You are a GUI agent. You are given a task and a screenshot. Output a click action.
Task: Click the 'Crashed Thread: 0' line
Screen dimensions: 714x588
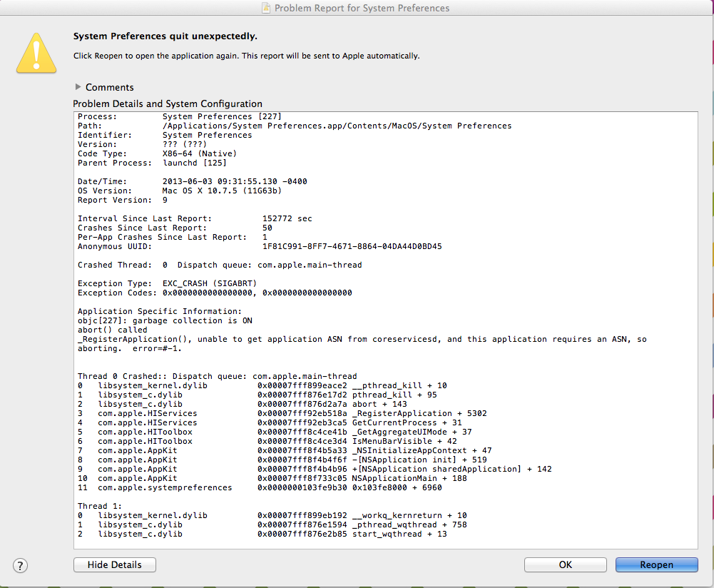(x=220, y=265)
